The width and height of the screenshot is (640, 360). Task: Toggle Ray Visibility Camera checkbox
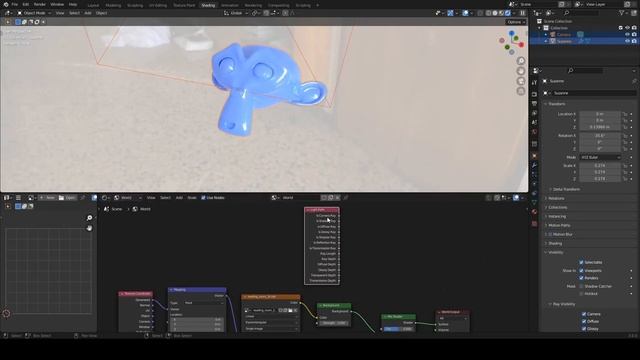point(584,314)
